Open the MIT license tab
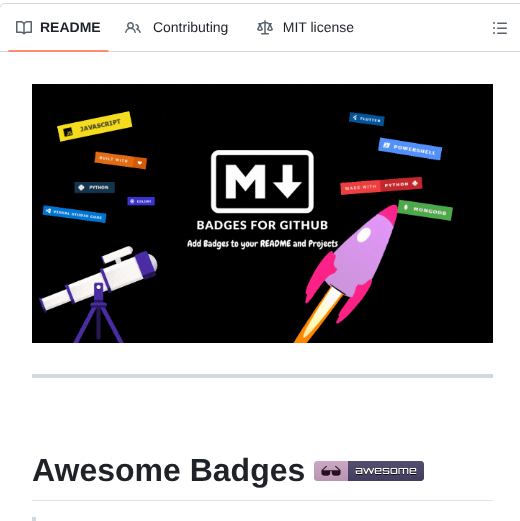 [x=305, y=28]
